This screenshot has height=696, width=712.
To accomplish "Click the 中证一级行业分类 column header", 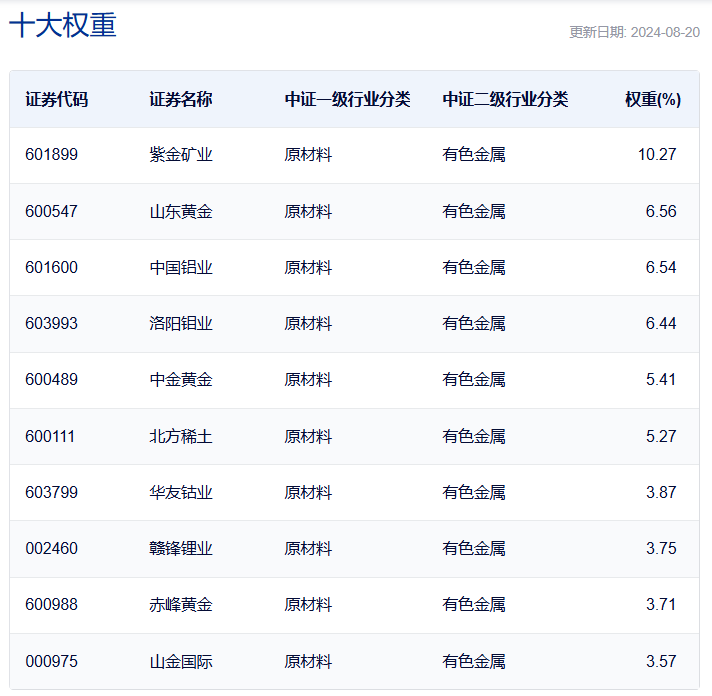I will click(347, 99).
